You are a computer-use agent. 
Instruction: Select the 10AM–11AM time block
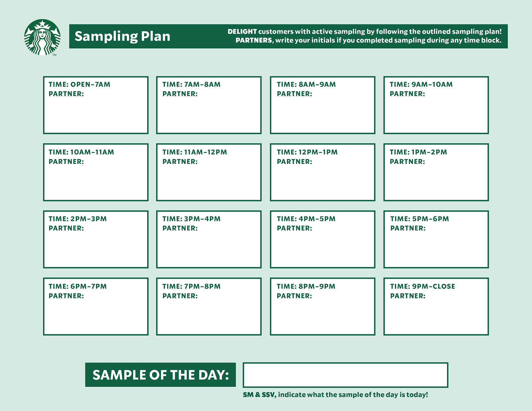[x=96, y=172]
